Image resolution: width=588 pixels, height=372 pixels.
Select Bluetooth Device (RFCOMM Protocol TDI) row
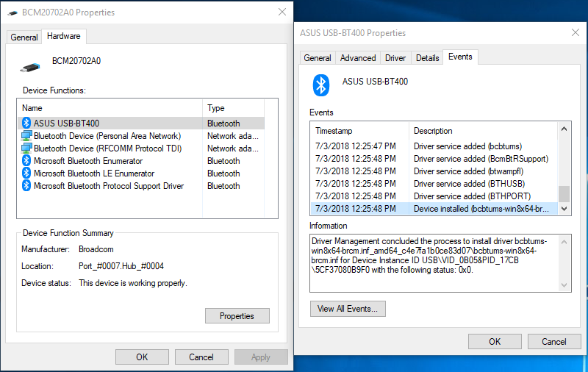coord(141,148)
